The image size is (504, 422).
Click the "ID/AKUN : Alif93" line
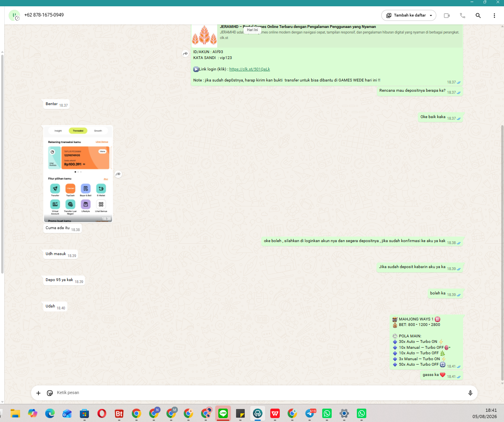[x=208, y=52]
